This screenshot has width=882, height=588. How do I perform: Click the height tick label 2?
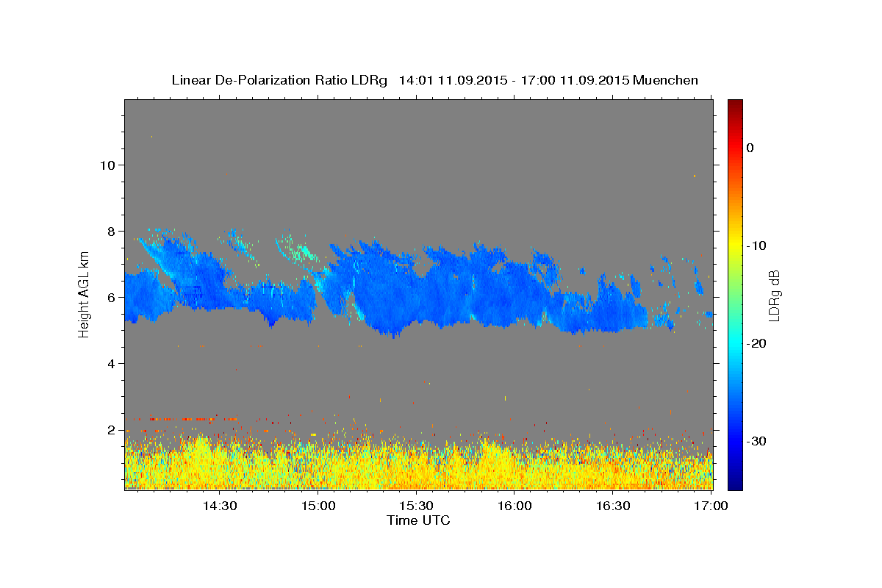click(112, 429)
